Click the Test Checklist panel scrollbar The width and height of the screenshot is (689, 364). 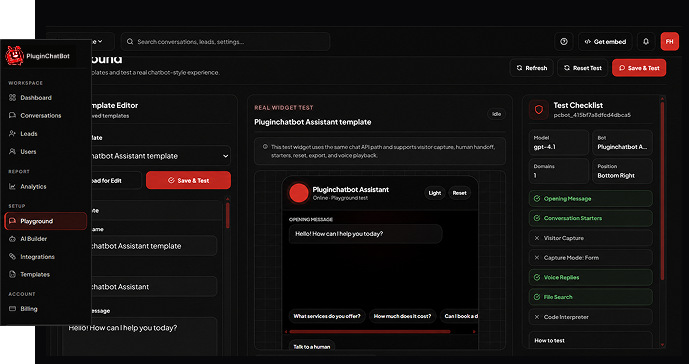(x=663, y=191)
